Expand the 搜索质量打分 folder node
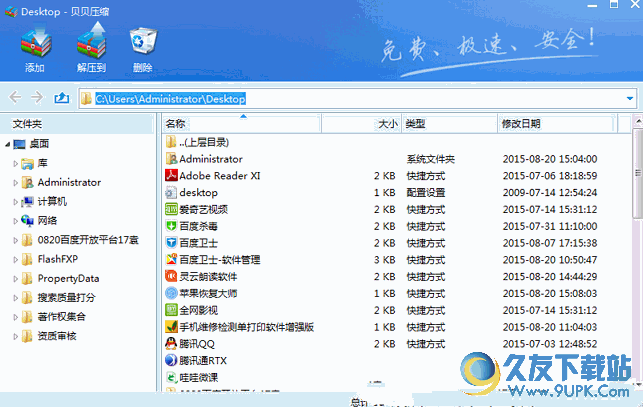 15,298
